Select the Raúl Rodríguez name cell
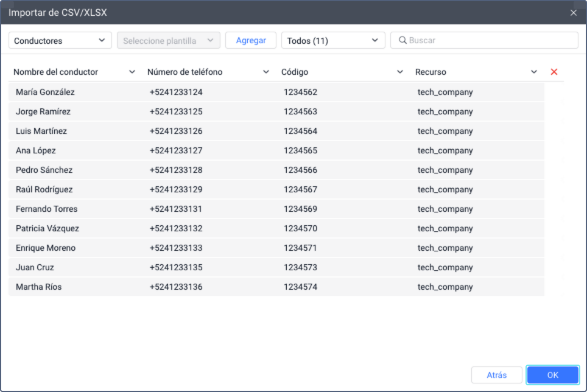 pyautogui.click(x=44, y=189)
